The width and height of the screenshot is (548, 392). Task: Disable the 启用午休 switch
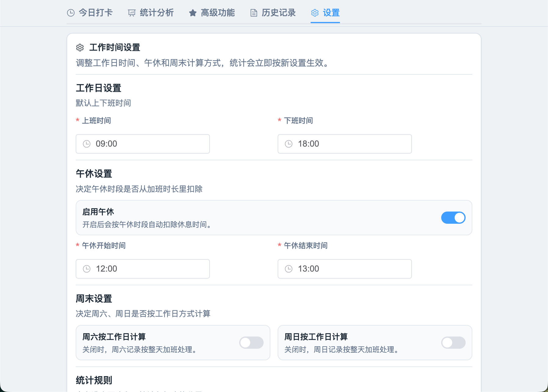click(x=453, y=218)
